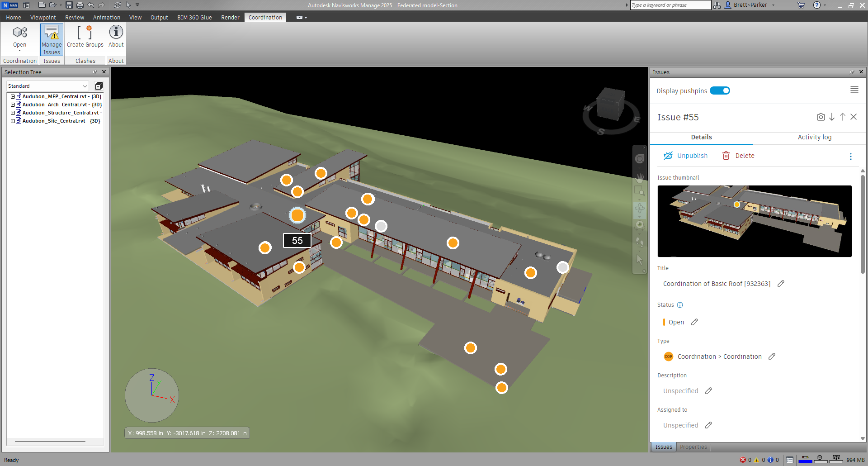Screen dimensions: 868x466
Task: Select Audubon_MEP_Central.rvt in Selection Tree
Action: tap(62, 96)
